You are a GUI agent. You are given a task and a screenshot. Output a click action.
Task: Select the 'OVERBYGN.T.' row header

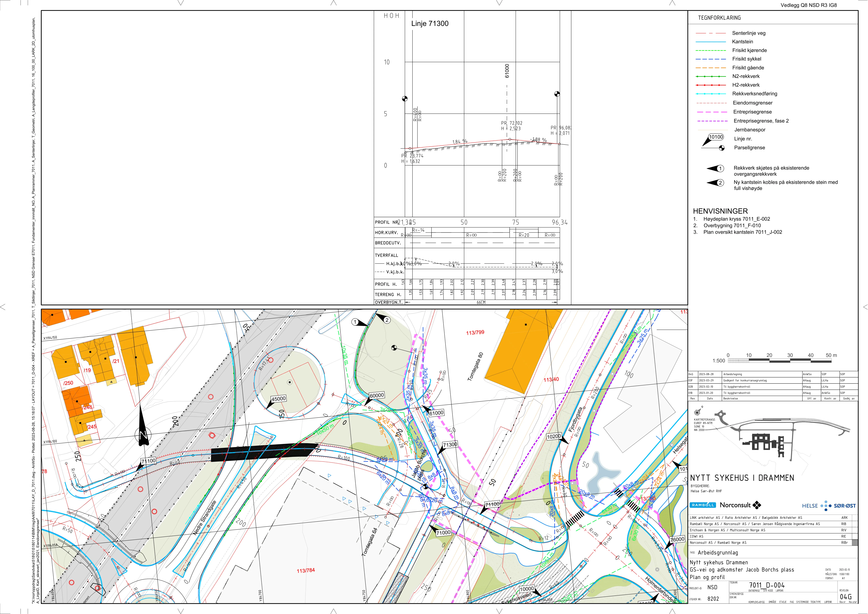(x=389, y=302)
